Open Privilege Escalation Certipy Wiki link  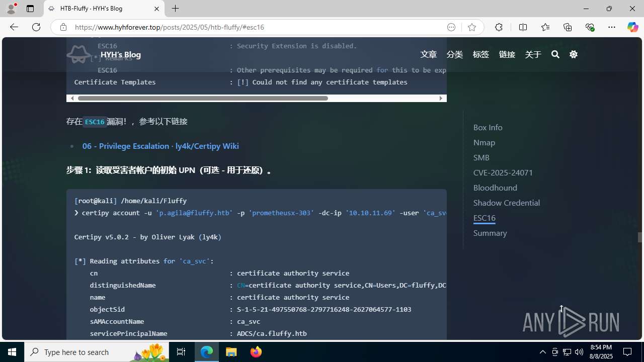point(160,146)
